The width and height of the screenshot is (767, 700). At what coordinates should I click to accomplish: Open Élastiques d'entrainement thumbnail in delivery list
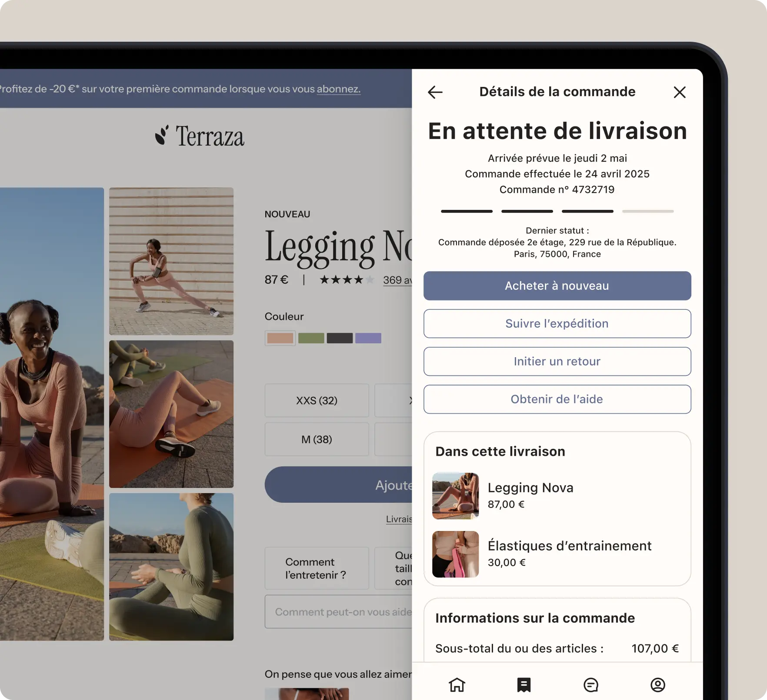click(455, 554)
